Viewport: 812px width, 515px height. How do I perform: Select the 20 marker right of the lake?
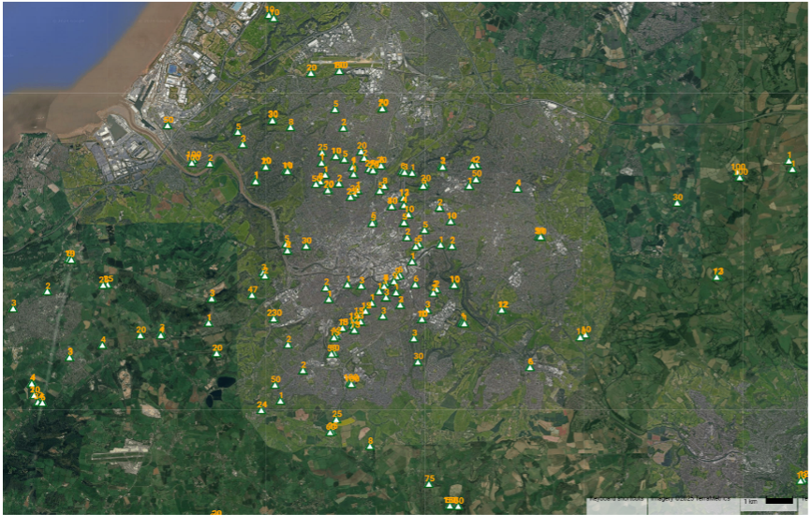pos(217,353)
